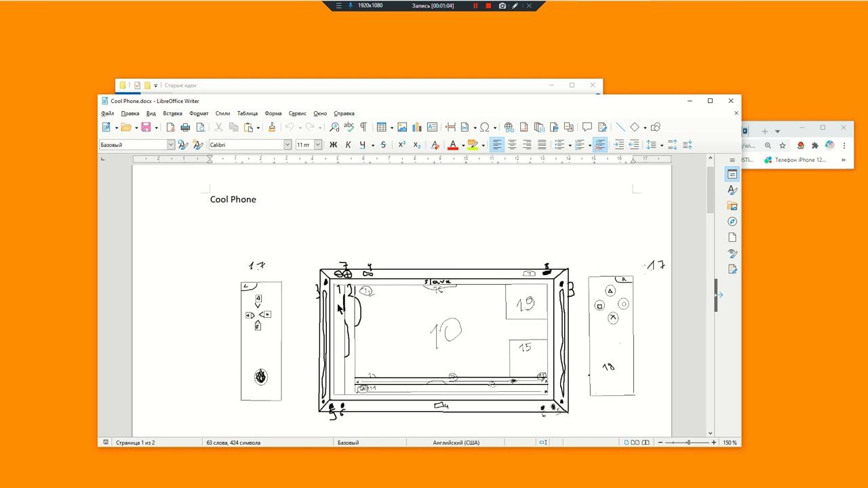Open print preview
Screen dimensions: 868x488
pos(201,127)
